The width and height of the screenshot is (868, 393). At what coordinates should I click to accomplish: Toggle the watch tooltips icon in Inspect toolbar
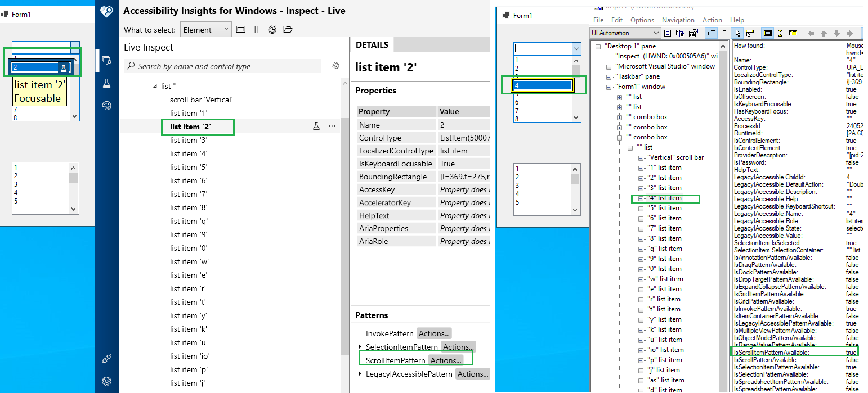[x=750, y=33]
